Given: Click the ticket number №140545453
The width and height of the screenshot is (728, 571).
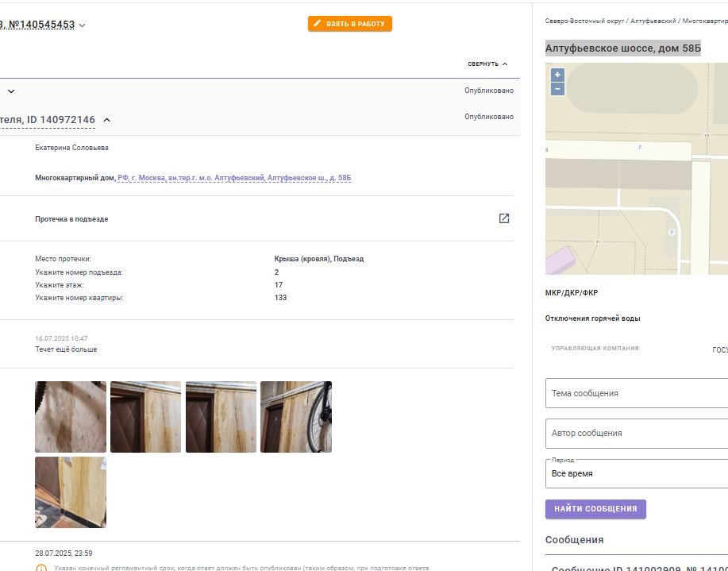Looking at the screenshot, I should (x=41, y=25).
